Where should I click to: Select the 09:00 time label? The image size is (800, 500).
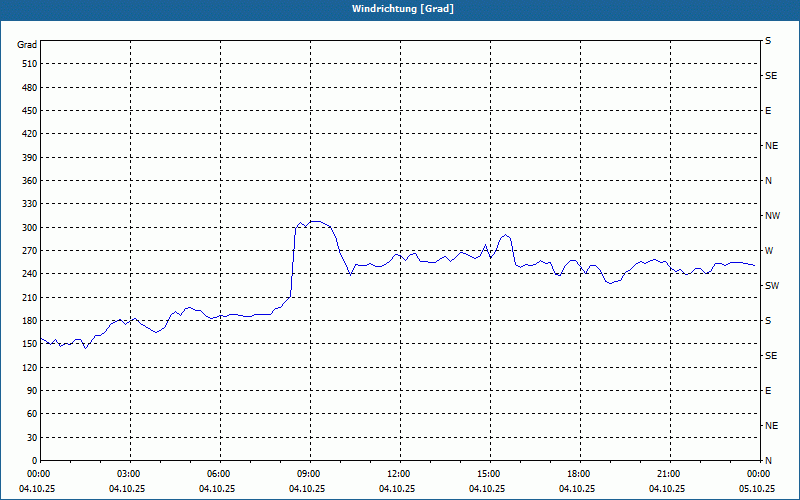(309, 474)
